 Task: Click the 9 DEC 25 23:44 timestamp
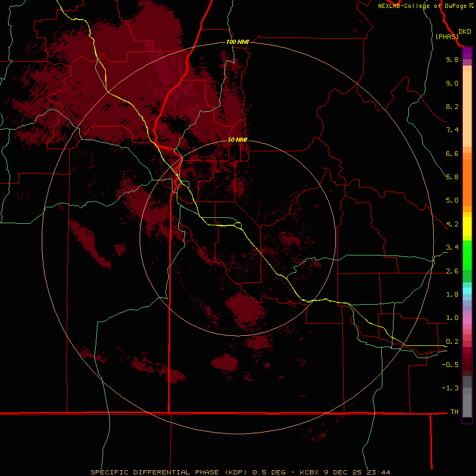357,472
